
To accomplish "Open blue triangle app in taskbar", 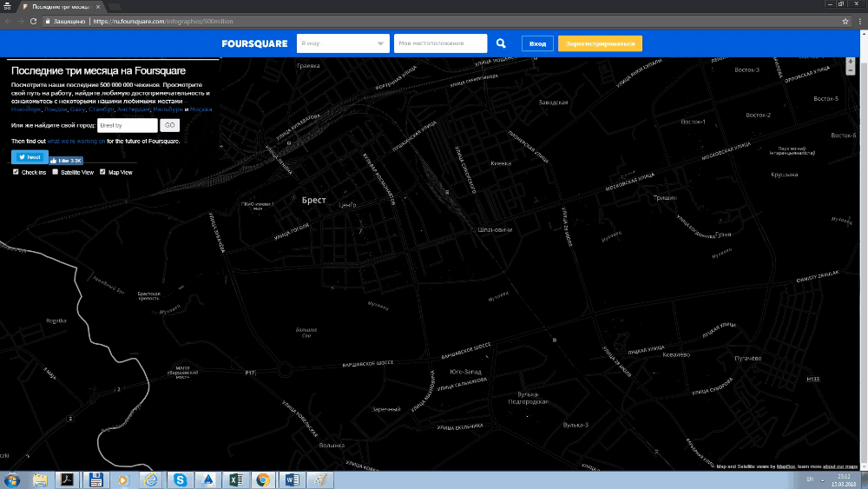I will 208,479.
